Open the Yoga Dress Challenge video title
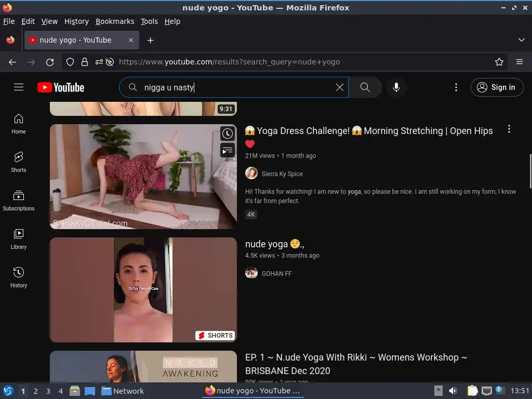 tap(369, 137)
